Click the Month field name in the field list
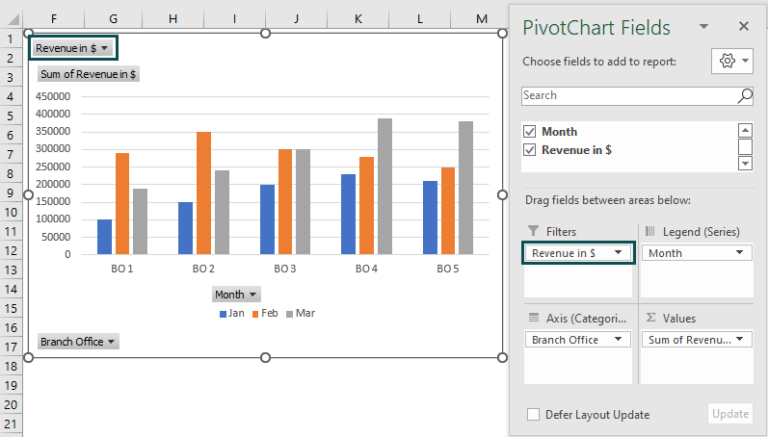Viewport: 768px width, 437px height. click(559, 131)
